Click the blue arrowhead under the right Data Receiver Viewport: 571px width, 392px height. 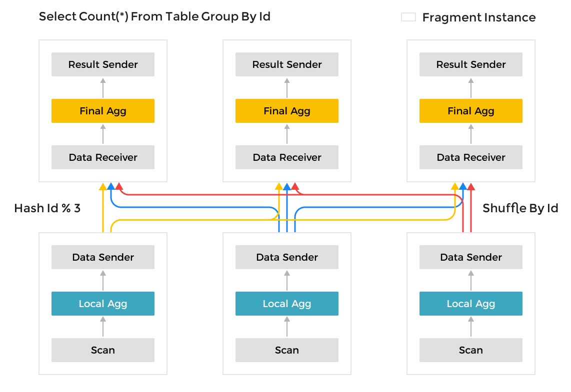point(463,187)
